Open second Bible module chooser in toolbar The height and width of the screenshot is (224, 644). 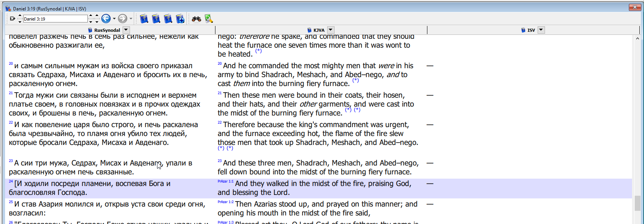(x=156, y=19)
